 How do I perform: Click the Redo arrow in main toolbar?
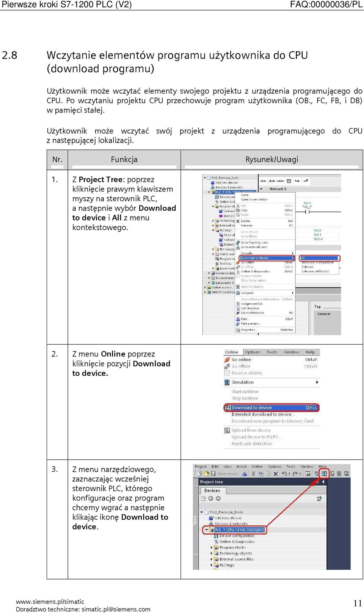(295, 473)
